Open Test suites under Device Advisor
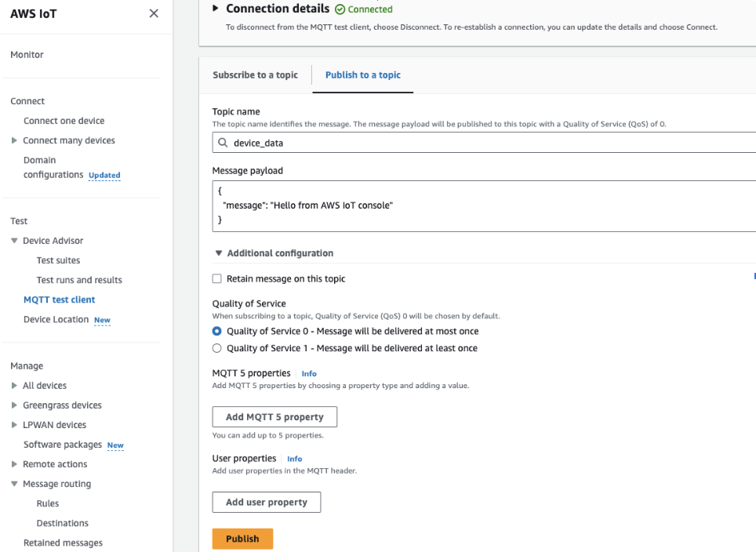The image size is (756, 552). coord(58,260)
